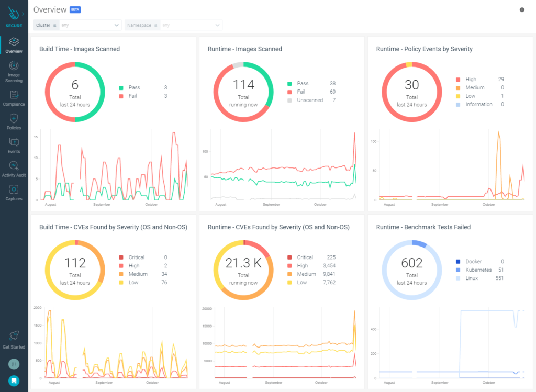Viewport: 536px width, 392px height.
Task: Open Image Scanning in sidebar
Action: [x=14, y=66]
